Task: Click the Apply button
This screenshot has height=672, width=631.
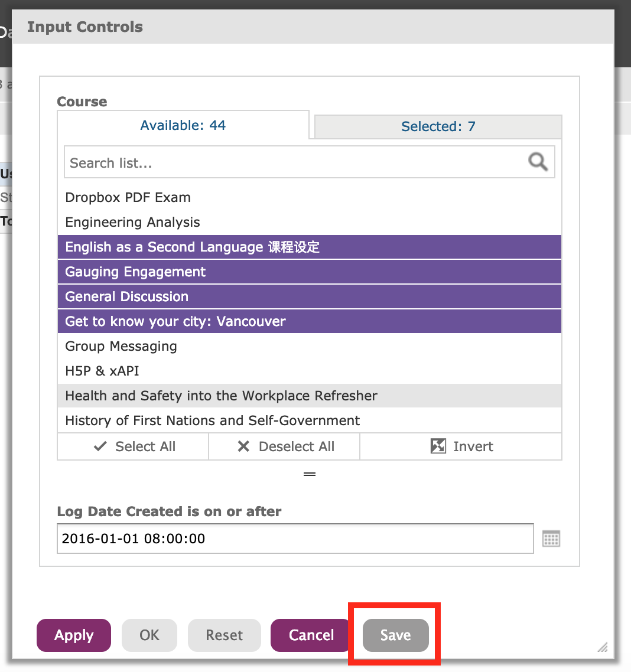Action: pos(74,635)
